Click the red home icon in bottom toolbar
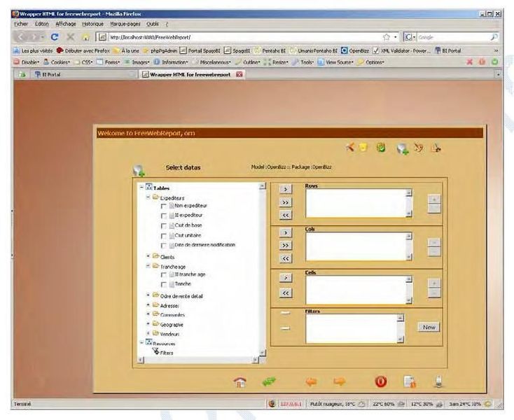Image resolution: width=514 pixels, height=420 pixels. pos(242,381)
